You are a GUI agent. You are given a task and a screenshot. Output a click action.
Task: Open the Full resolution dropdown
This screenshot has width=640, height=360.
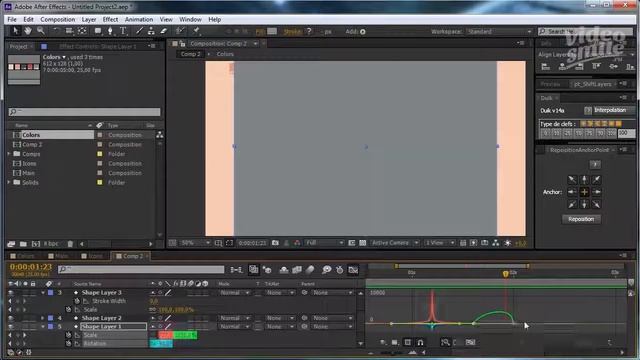[324, 243]
